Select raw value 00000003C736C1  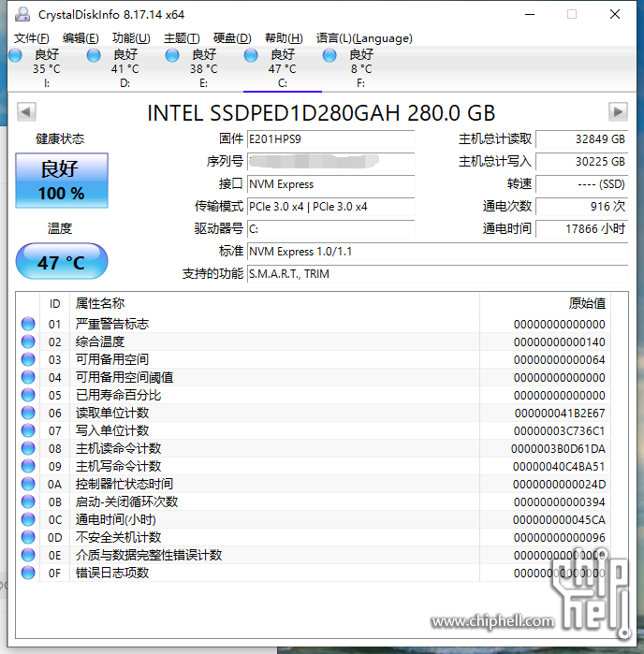(x=559, y=431)
